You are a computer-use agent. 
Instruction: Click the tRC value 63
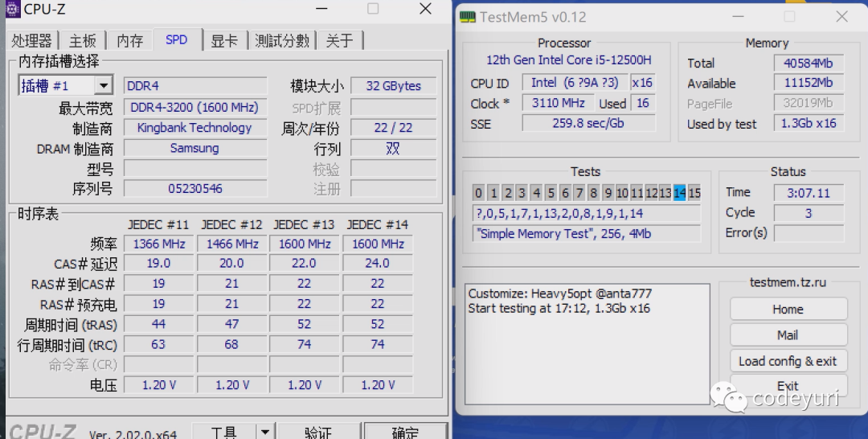(159, 344)
